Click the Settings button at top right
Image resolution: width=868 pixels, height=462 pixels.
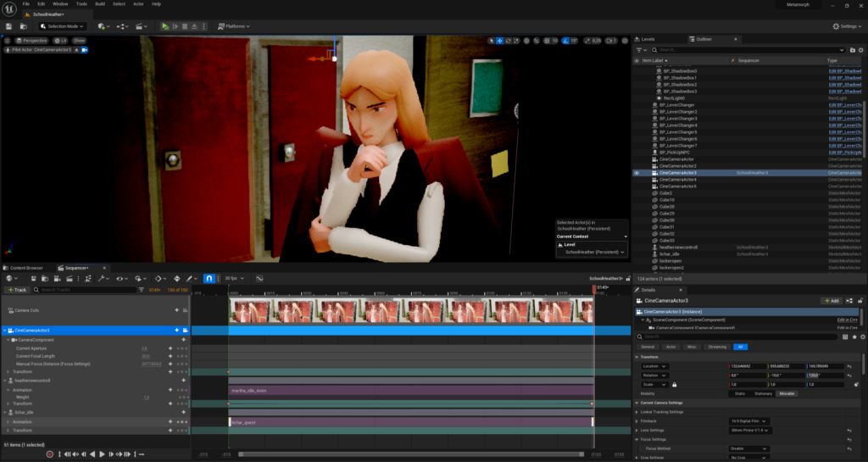pyautogui.click(x=847, y=26)
